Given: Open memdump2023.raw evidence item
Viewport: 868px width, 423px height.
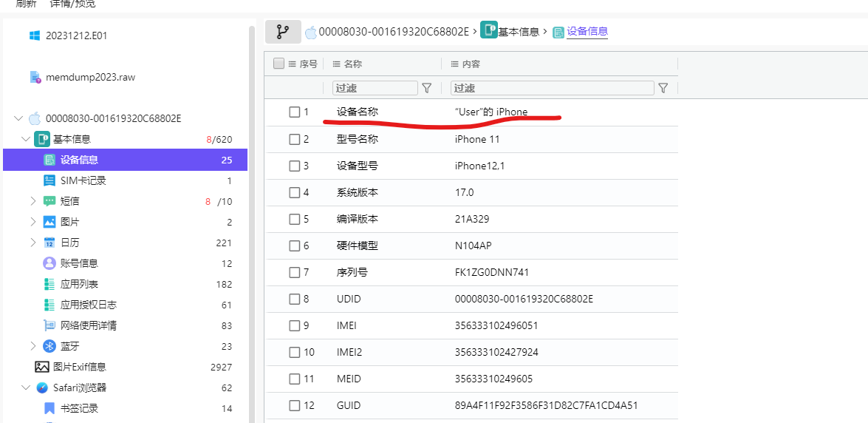Looking at the screenshot, I should pos(90,77).
